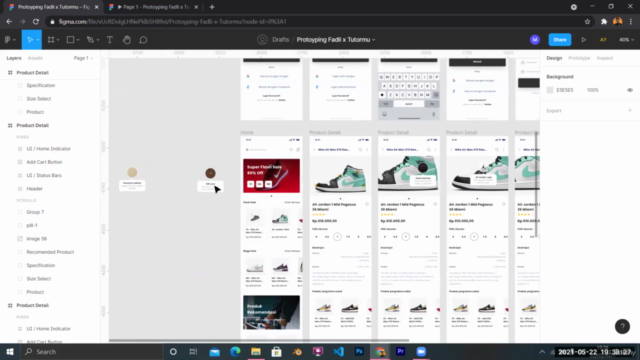Switch to the Layers tab
The height and width of the screenshot is (360, 640).
(14, 58)
